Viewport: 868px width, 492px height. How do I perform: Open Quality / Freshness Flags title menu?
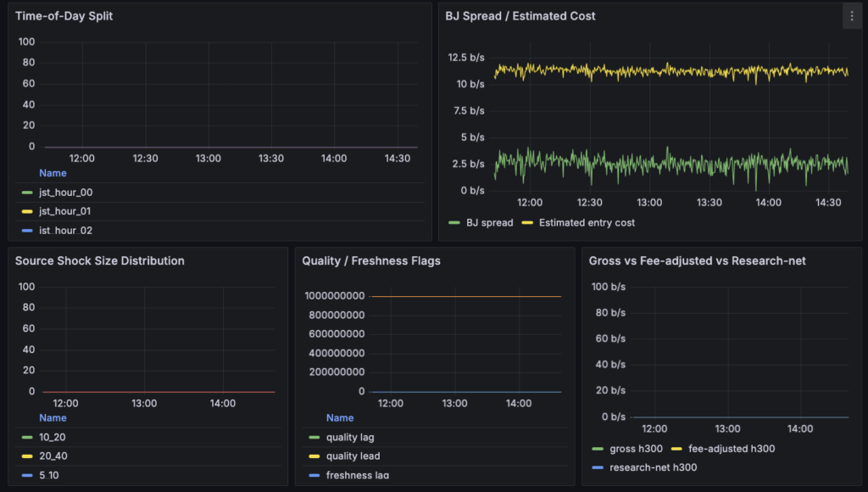pyautogui.click(x=371, y=260)
